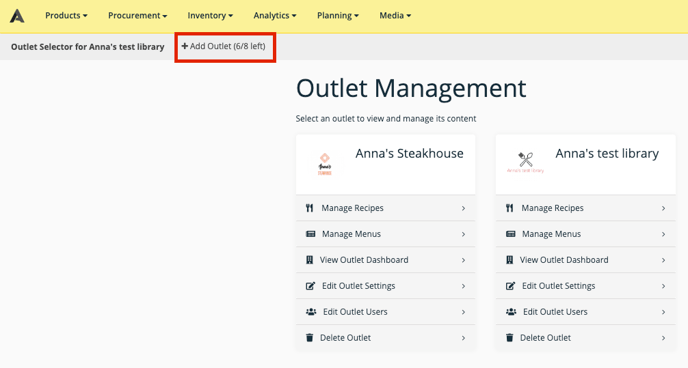688x368 pixels.
Task: Click Add Outlet (6/8 left) button
Action: (x=224, y=46)
